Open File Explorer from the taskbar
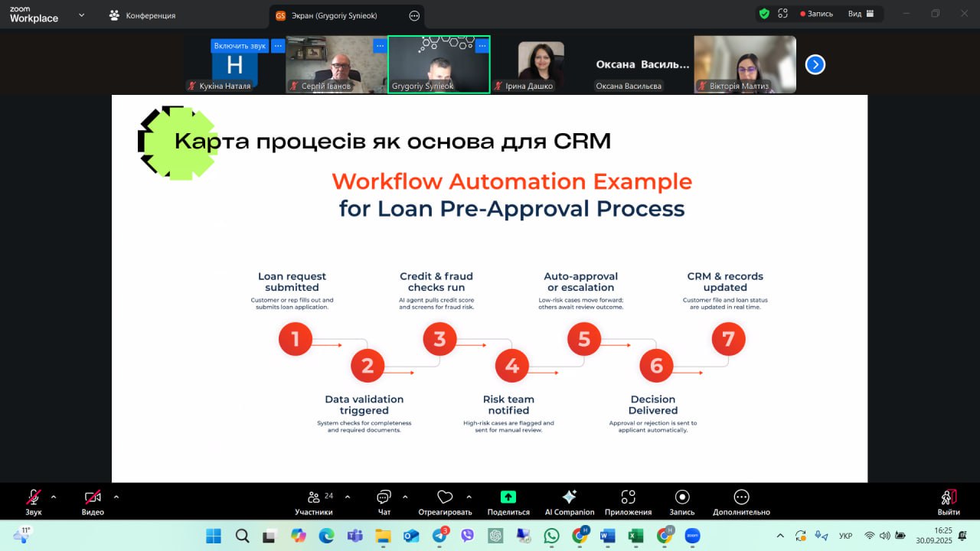The width and height of the screenshot is (980, 551). [383, 536]
